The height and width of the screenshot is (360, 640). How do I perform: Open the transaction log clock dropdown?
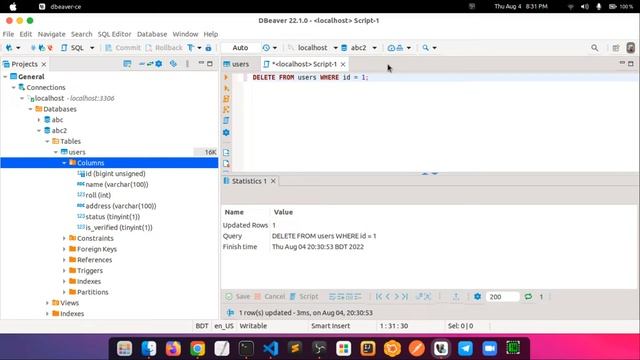(x=275, y=48)
